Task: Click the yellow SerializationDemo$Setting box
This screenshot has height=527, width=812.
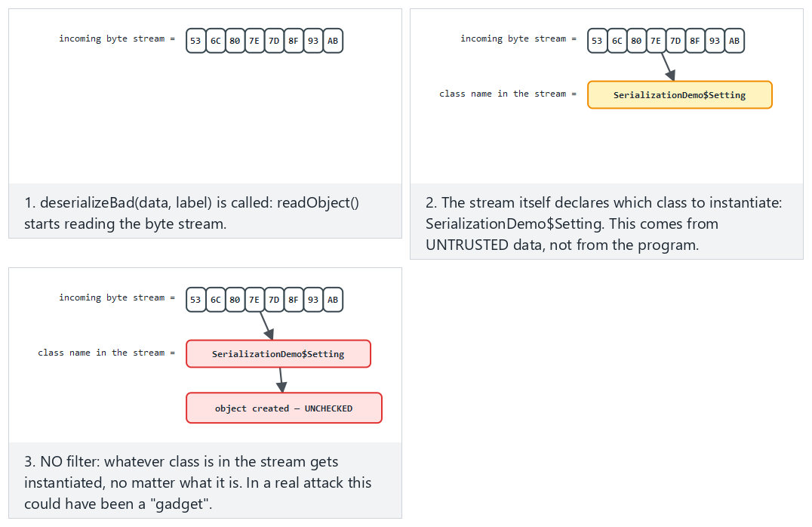Action: coord(679,95)
